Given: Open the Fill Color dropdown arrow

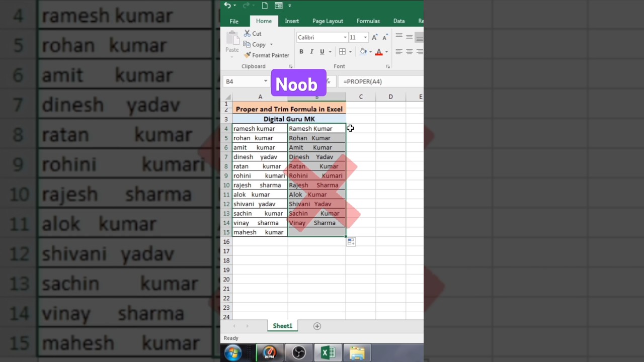Looking at the screenshot, I should [371, 52].
